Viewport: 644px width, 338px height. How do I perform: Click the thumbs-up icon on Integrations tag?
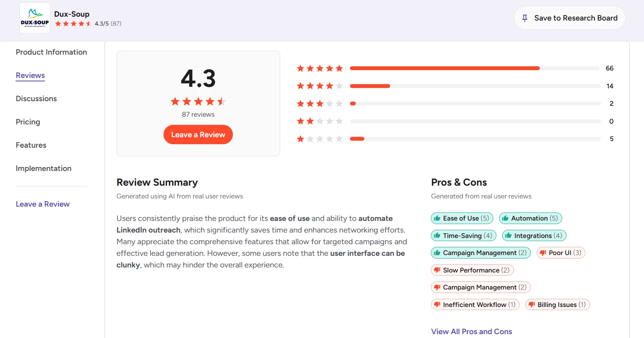pos(508,236)
